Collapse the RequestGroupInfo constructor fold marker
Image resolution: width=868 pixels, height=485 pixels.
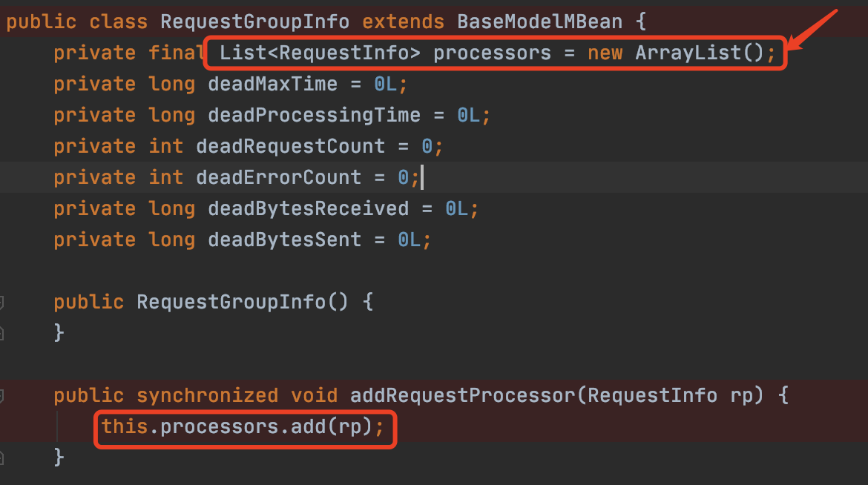1,302
